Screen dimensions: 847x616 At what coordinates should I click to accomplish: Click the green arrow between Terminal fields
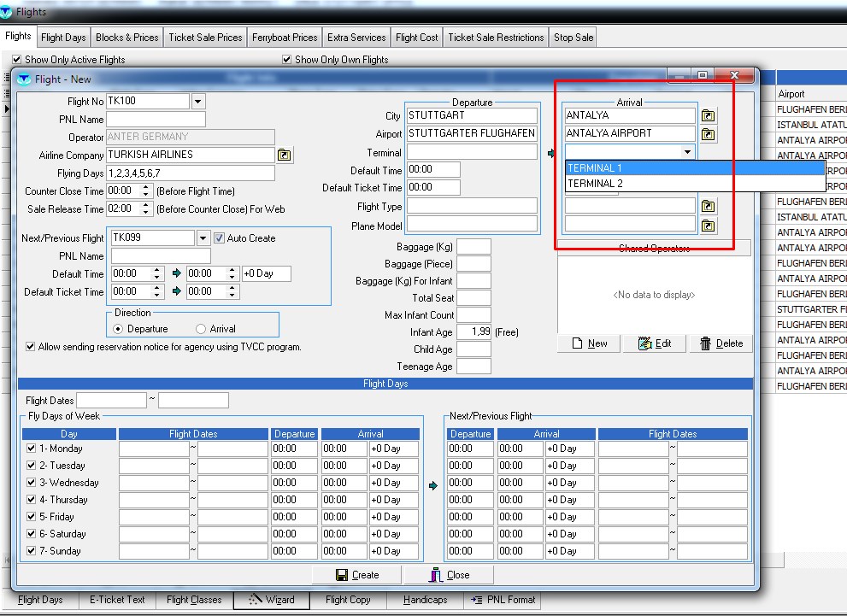tap(551, 153)
